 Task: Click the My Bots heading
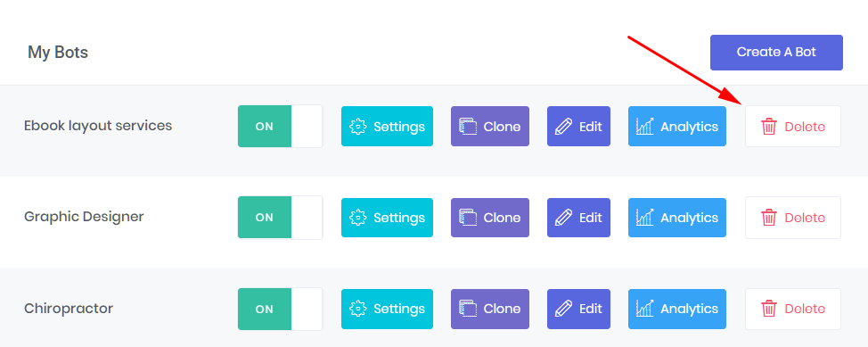[x=58, y=53]
